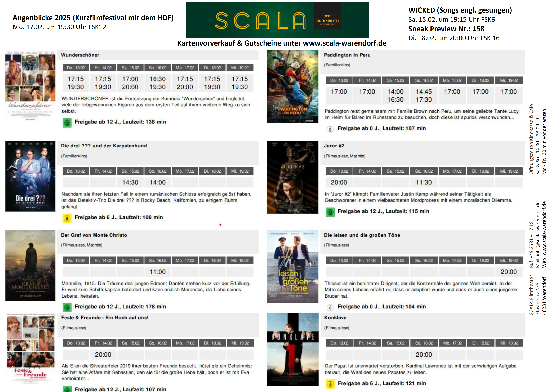This screenshot has width=555, height=392.
Task: Click the 'Feste & Freunde - Ein Hoch auf uns!' title
Action: tap(105, 318)
